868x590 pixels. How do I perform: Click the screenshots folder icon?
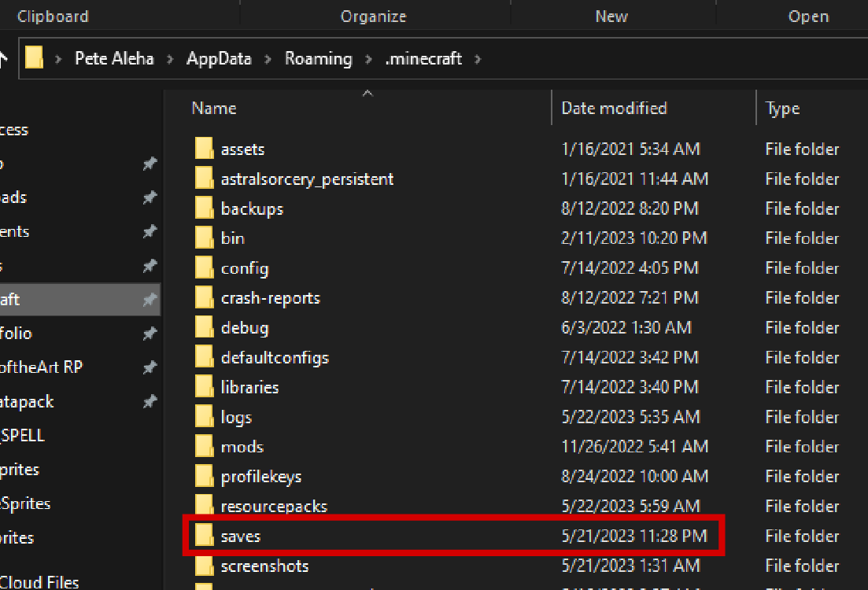pyautogui.click(x=205, y=566)
